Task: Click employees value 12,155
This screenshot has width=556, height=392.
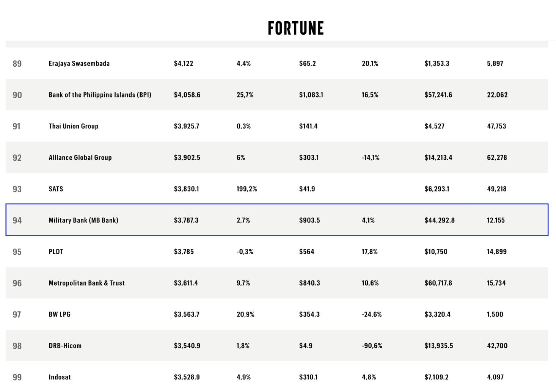Action: pos(496,220)
